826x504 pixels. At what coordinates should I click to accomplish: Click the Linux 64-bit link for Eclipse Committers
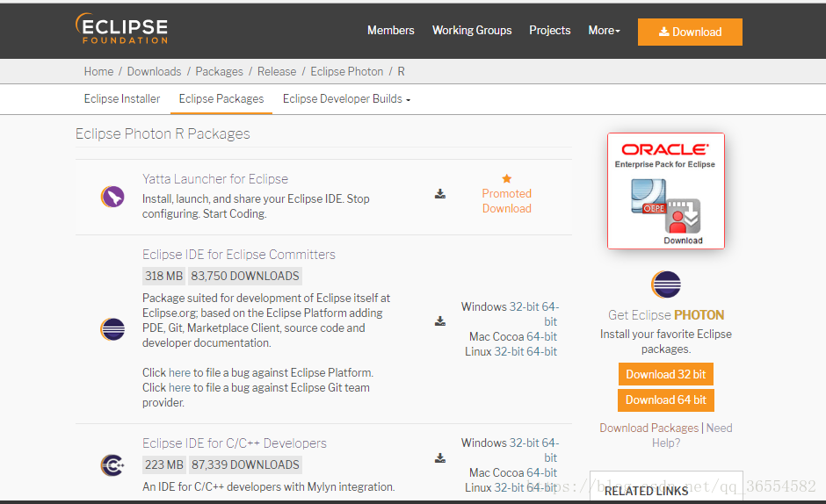(x=541, y=352)
